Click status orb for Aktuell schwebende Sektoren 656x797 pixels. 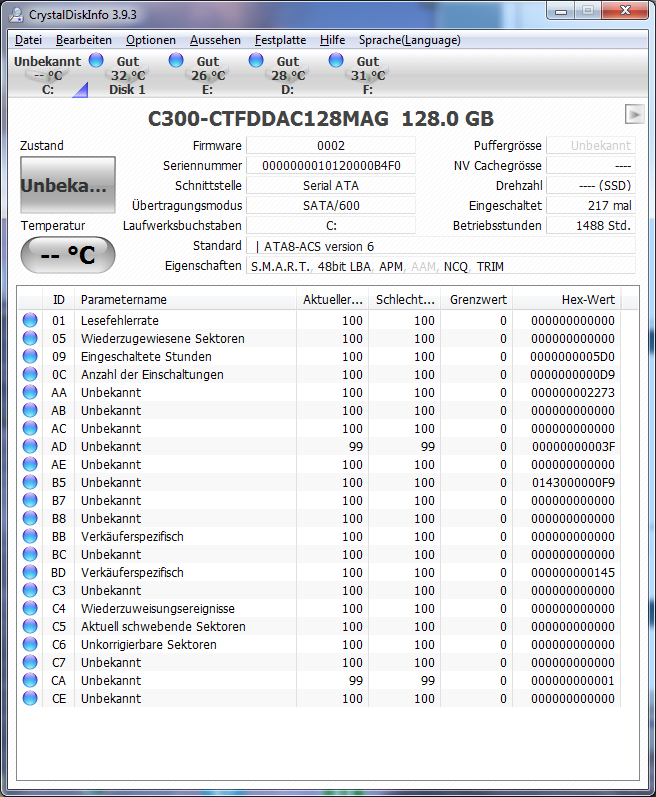(x=30, y=626)
